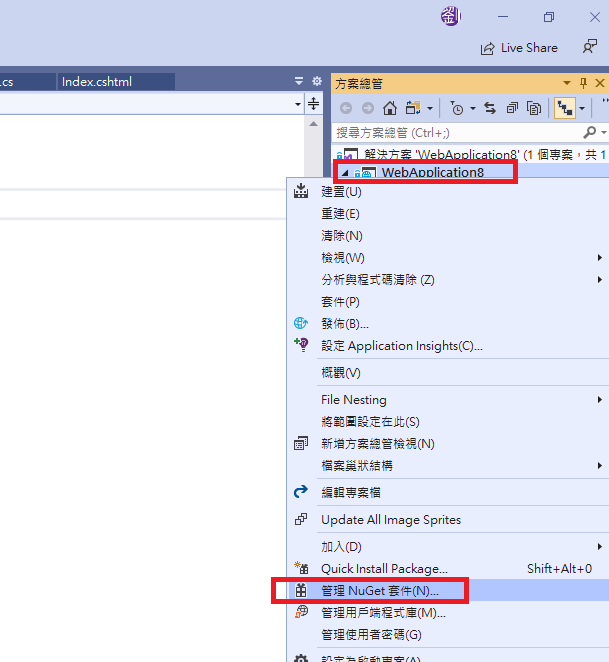Screen dimensions: 609x662
Task: Choose 概觀(V) menu entry
Action: 448,373
